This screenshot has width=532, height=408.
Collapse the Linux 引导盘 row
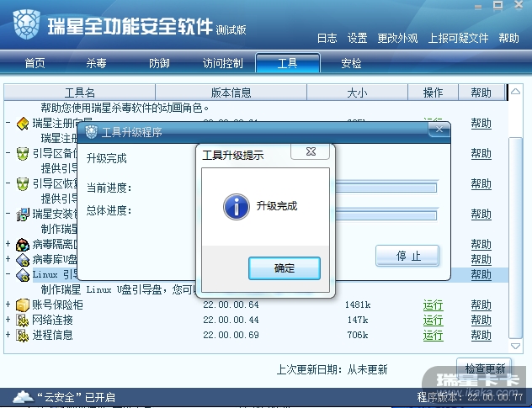[x=8, y=273]
